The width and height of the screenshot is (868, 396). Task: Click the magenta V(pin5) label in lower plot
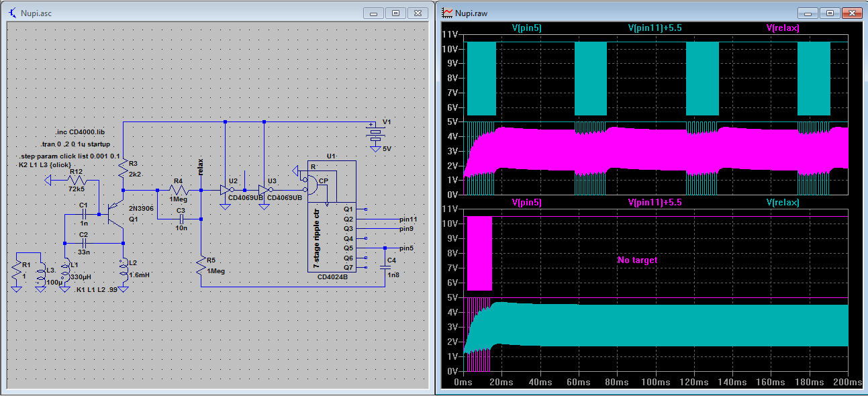click(x=526, y=202)
